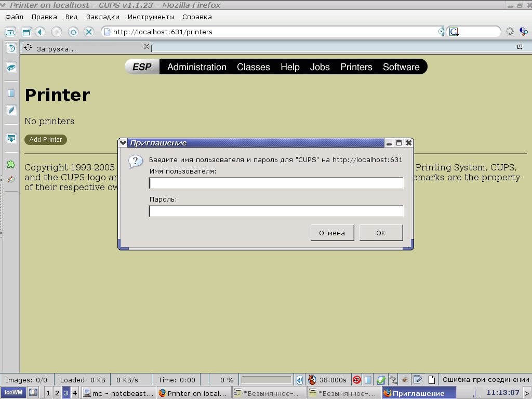
Task: Click the snake-shaped status bar icon
Action: point(393,380)
